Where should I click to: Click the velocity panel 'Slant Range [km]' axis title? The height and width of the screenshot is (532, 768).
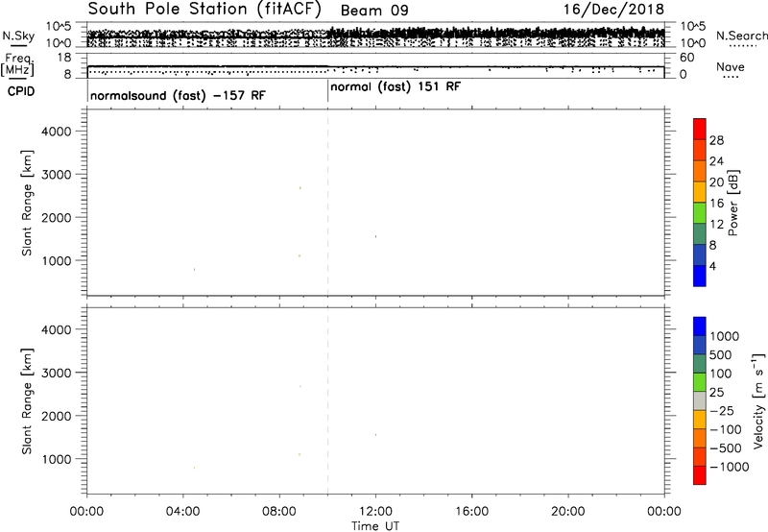pos(27,401)
